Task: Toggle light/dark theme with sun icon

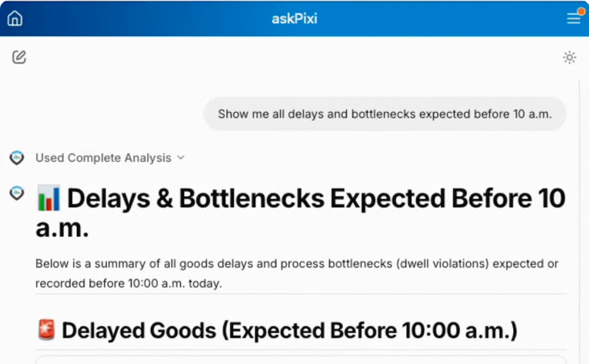Action: point(569,58)
